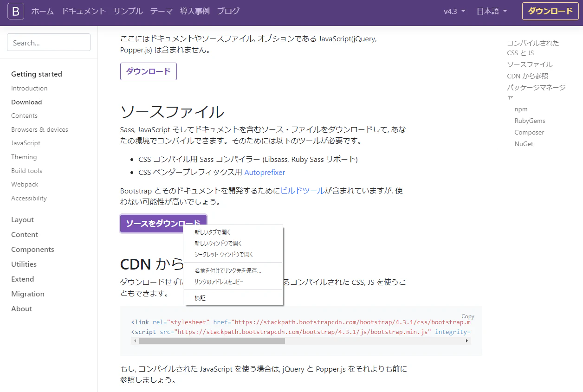
Task: Choose 検証 from the context menu
Action: click(233, 298)
